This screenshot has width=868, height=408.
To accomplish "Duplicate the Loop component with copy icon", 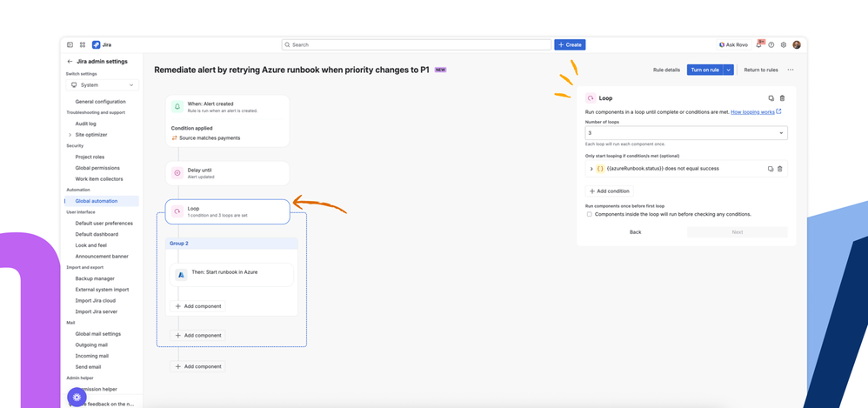I will click(771, 98).
